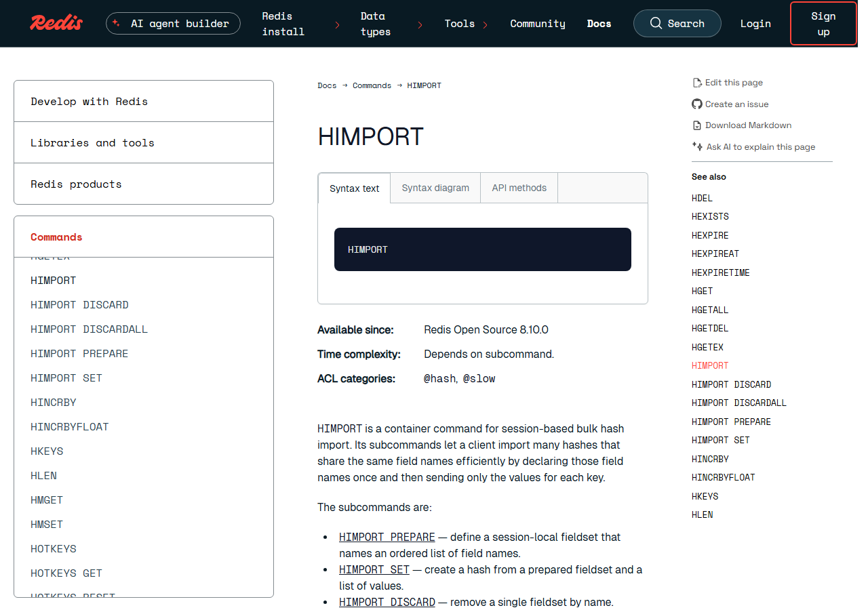Select HIMPORT SET in the left command list
The height and width of the screenshot is (610, 868).
tap(66, 378)
